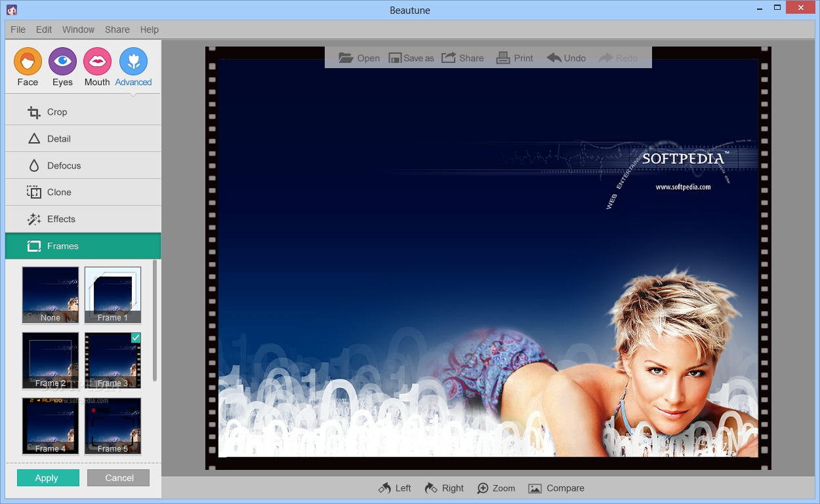Rotate the image Right

click(444, 488)
